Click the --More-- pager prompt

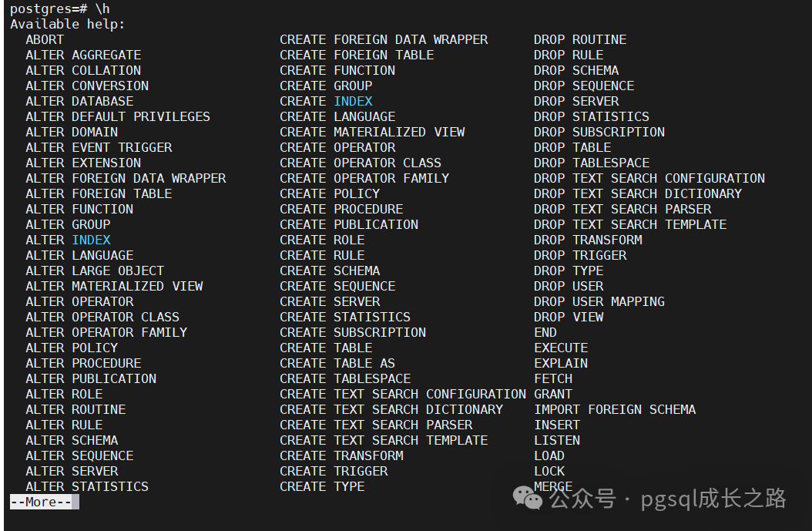click(41, 502)
